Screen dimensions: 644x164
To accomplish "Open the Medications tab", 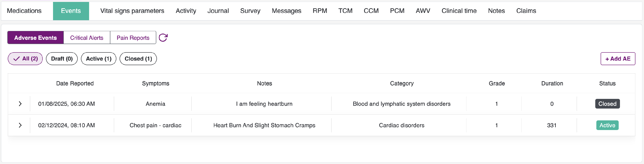I will pyautogui.click(x=24, y=11).
